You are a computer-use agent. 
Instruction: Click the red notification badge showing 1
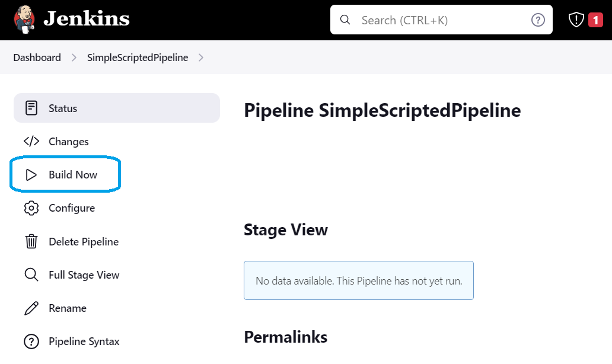[x=595, y=20]
